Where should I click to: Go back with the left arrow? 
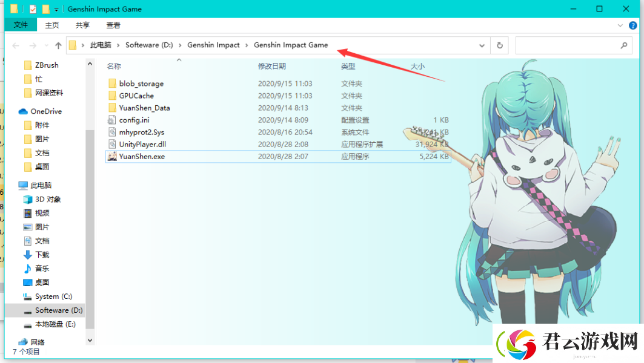pyautogui.click(x=16, y=45)
